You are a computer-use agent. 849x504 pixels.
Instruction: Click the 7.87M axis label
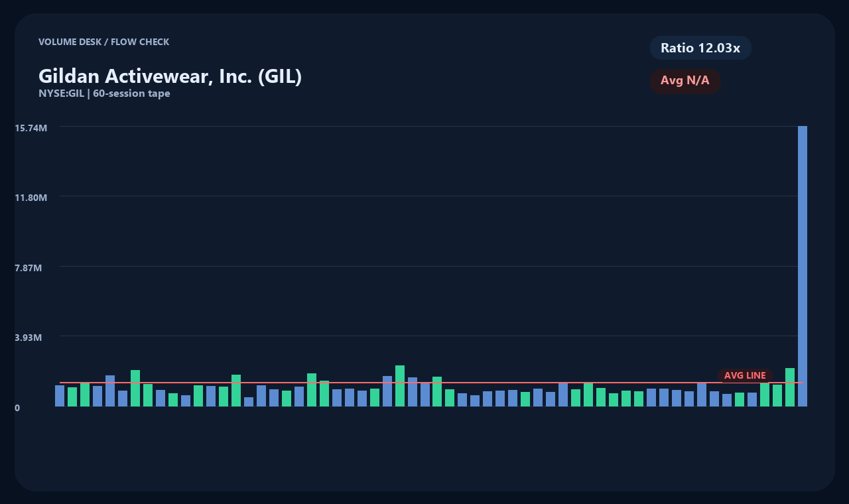[29, 268]
